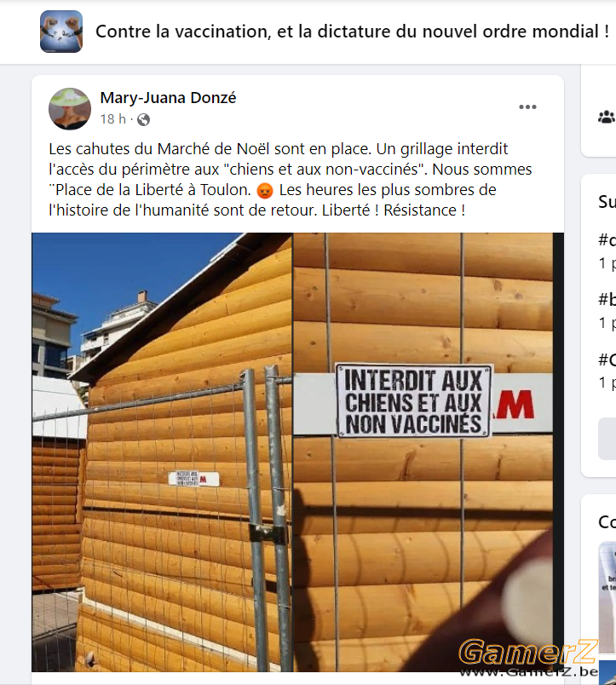Click the 'Su' sidebar section heading
Viewport: 616px width, 685px height.
(607, 202)
